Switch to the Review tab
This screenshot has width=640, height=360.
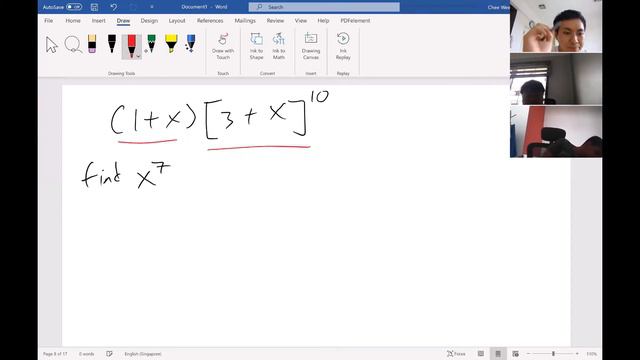point(275,20)
